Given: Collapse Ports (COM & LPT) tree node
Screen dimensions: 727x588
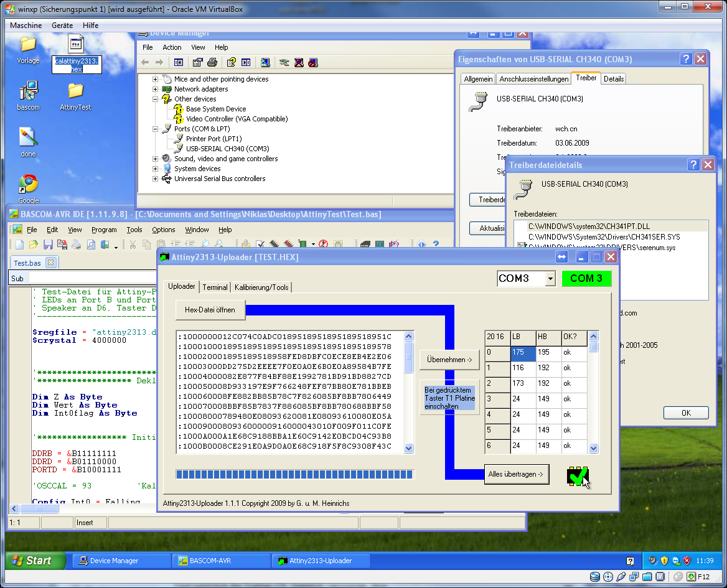Looking at the screenshot, I should point(156,129).
